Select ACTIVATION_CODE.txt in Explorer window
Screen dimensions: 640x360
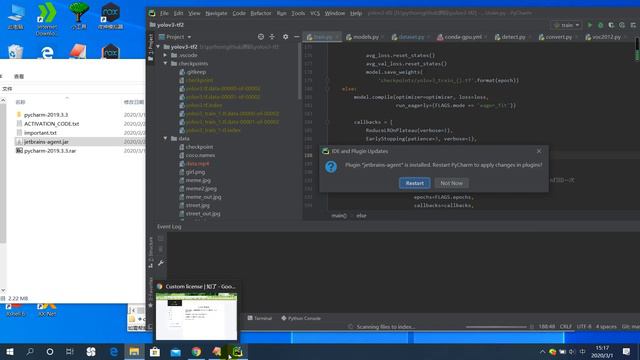[x=51, y=124]
